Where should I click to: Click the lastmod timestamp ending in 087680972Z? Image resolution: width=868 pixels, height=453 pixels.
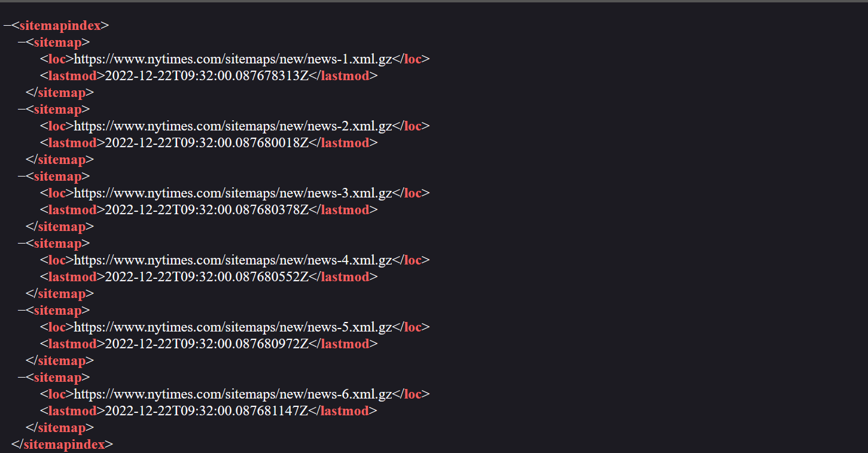pos(206,344)
